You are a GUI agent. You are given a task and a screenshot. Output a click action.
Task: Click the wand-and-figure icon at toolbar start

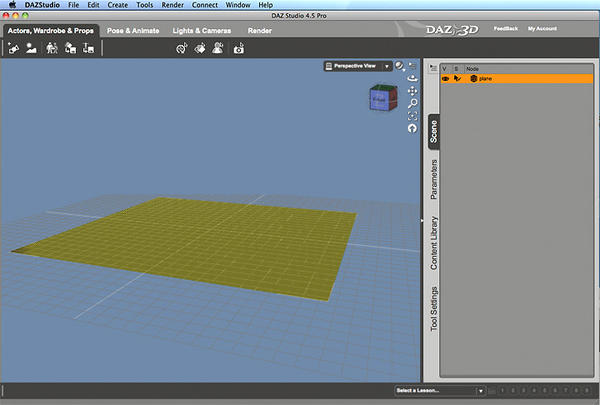[13, 49]
